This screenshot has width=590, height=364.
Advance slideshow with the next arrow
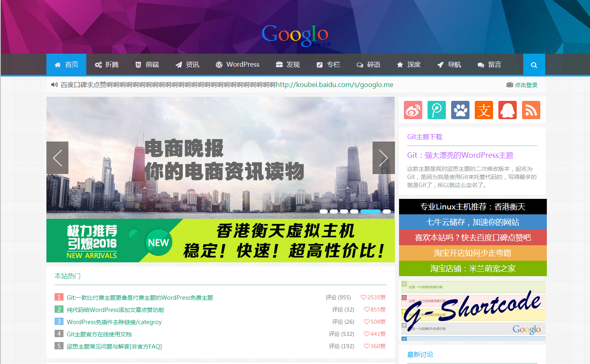tap(383, 157)
